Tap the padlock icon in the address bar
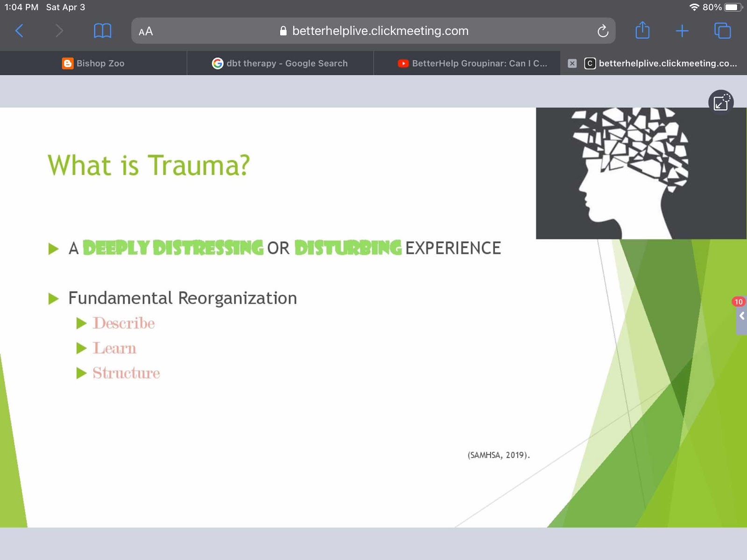 [283, 31]
